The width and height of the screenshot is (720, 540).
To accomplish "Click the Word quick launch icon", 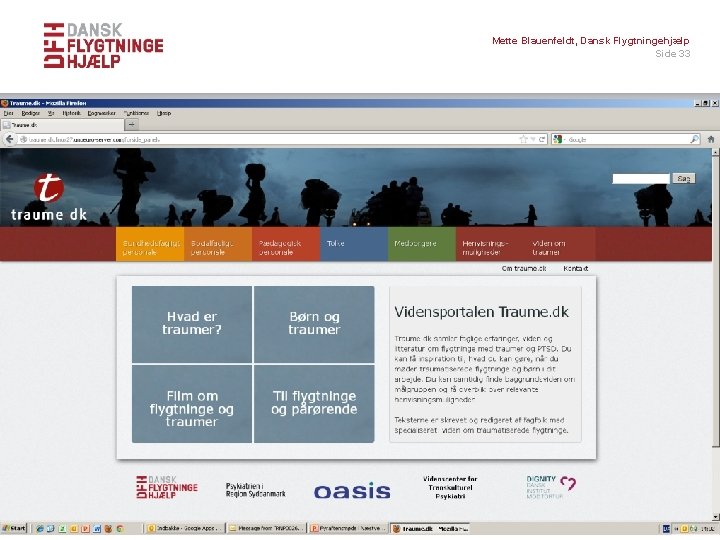I will click(97, 529).
